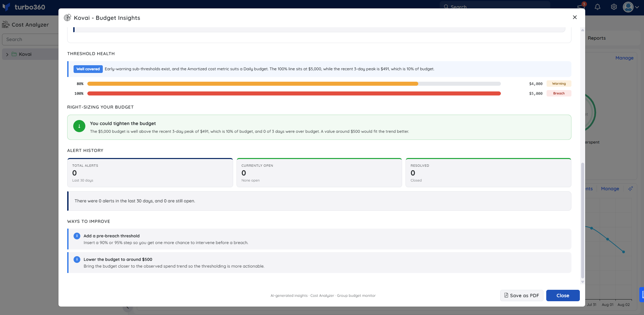This screenshot has height=315, width=644.
Task: Click the Aug 01 label on the chart axis
Action: (607, 305)
